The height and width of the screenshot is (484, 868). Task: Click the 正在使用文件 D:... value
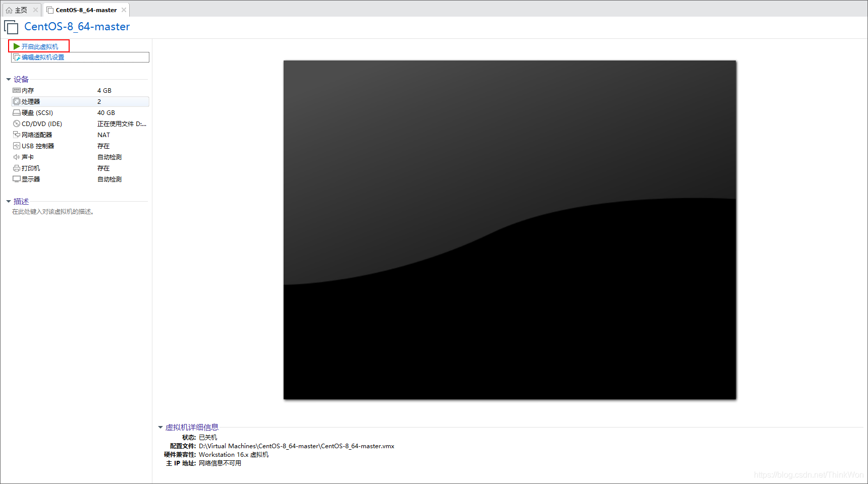122,124
